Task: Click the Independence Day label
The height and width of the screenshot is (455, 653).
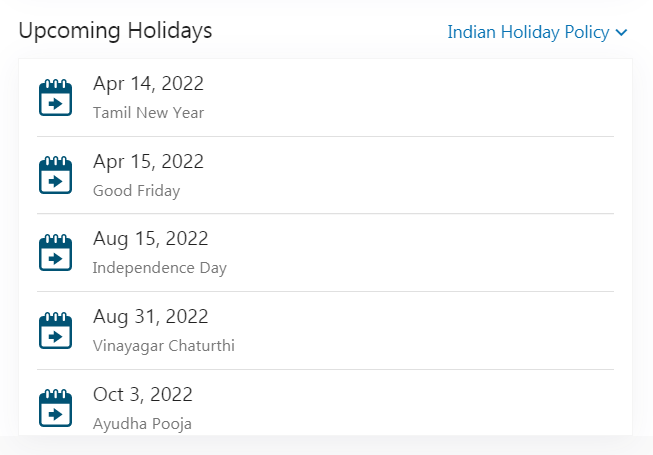Action: click(160, 268)
